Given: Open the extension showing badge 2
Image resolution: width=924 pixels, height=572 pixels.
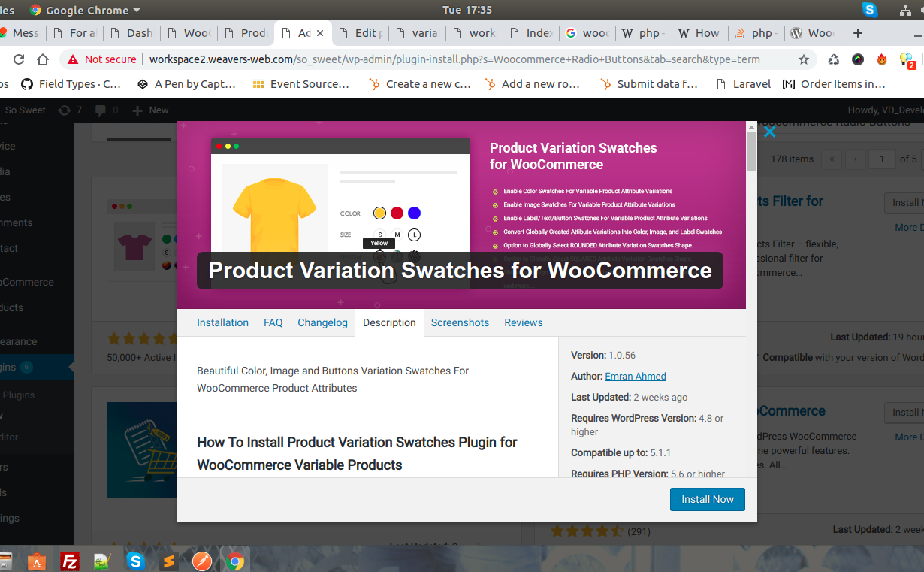Looking at the screenshot, I should 907,60.
